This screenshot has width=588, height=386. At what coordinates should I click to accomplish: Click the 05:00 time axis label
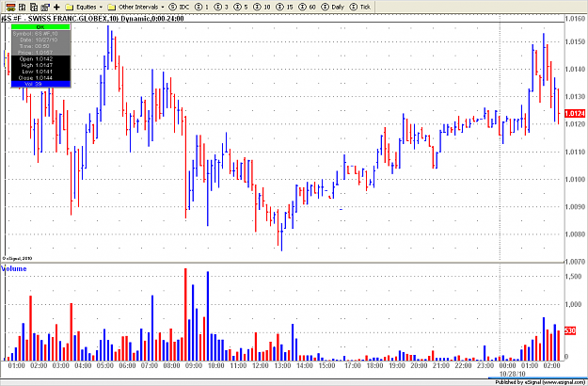[105, 365]
